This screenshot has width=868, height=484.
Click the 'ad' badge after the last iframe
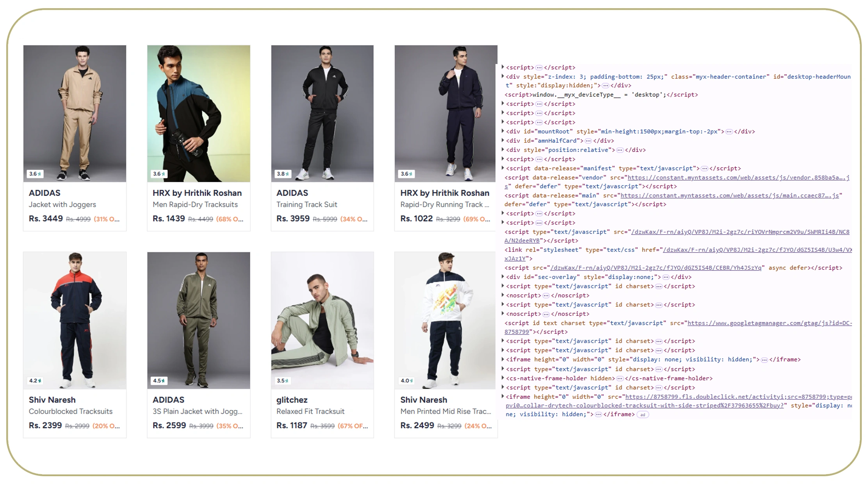tap(642, 415)
